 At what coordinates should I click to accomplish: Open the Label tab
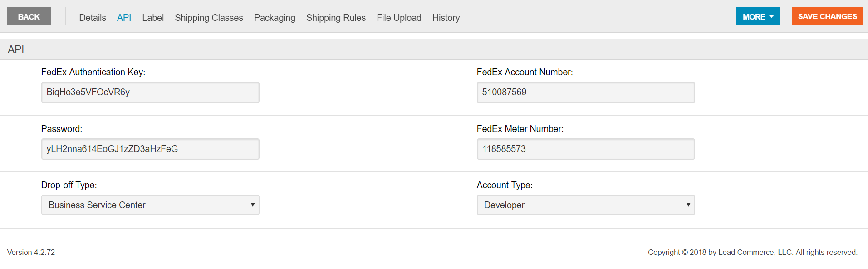153,18
